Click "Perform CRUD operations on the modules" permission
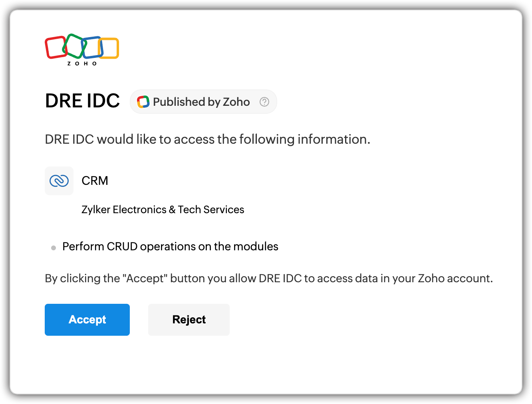 coord(170,247)
